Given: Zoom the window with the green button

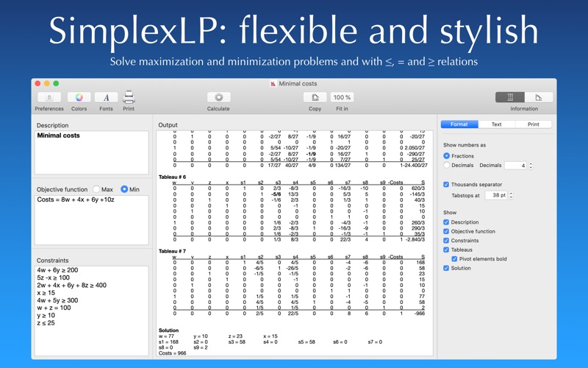Looking at the screenshot, I should tap(56, 83).
